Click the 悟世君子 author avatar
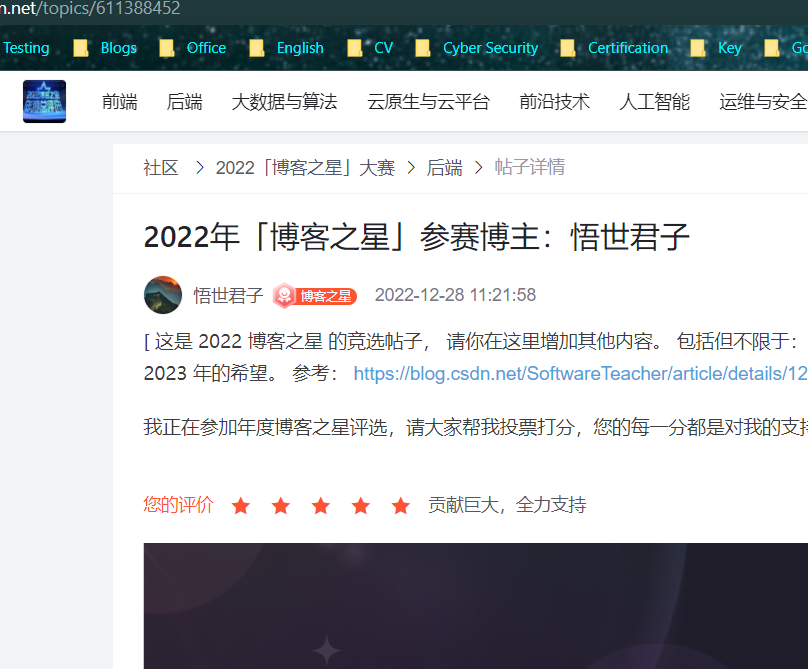 163,295
